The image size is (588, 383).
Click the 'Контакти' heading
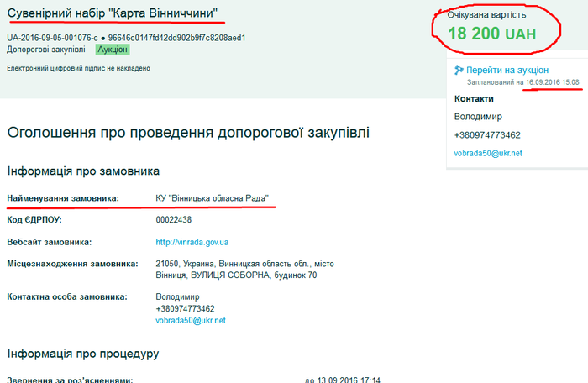click(x=474, y=98)
